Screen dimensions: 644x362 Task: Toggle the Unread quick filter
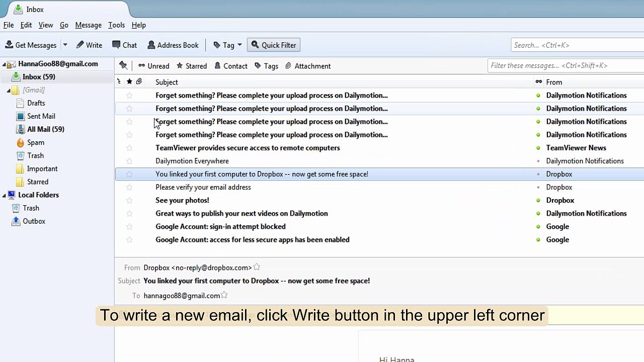point(153,66)
